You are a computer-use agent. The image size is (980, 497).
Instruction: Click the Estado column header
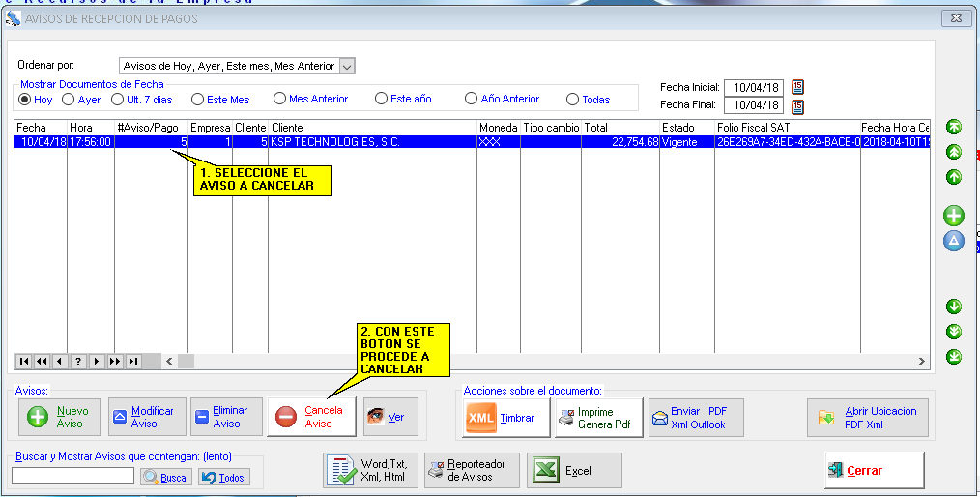tap(686, 127)
